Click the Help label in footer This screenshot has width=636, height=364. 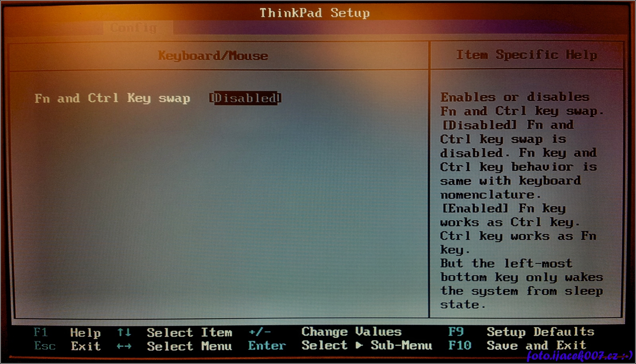pyautogui.click(x=85, y=333)
